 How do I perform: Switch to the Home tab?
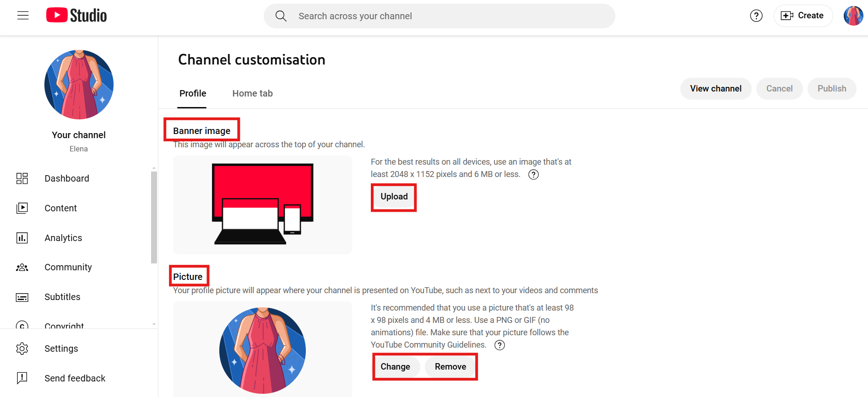[x=252, y=93]
